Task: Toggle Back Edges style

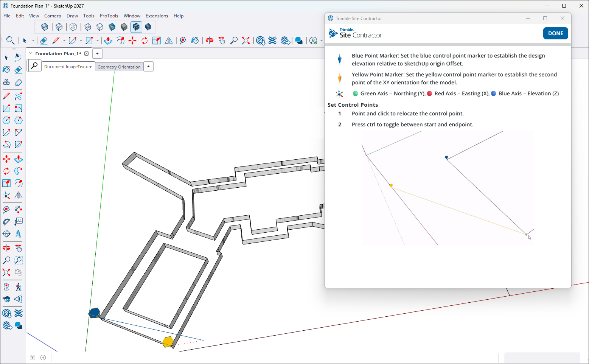Action: click(x=59, y=27)
